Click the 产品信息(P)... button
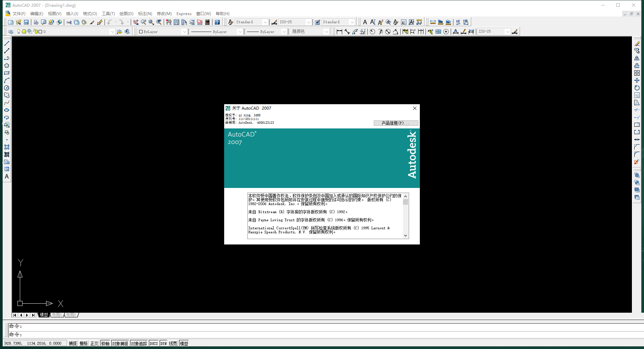The height and width of the screenshot is (349, 644). tap(396, 123)
